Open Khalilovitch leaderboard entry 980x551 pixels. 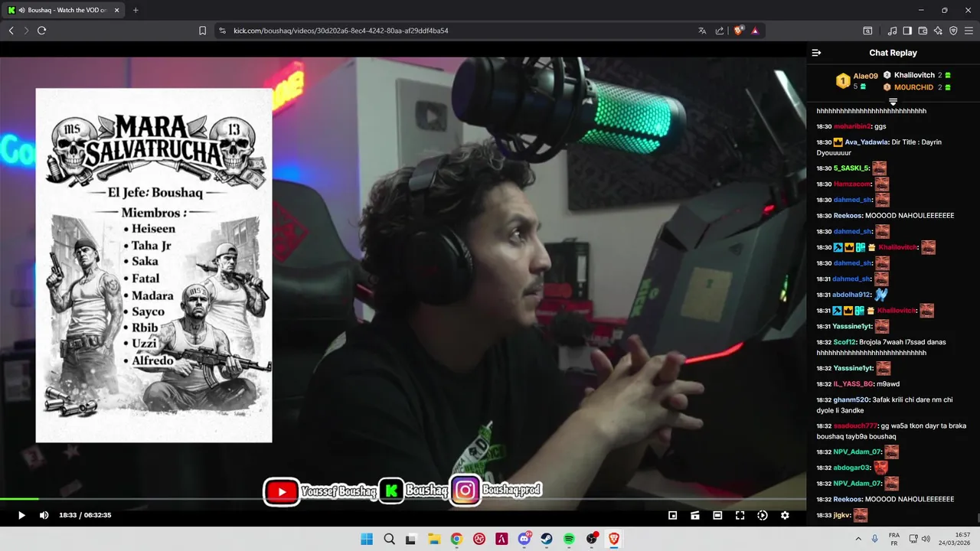click(x=914, y=75)
